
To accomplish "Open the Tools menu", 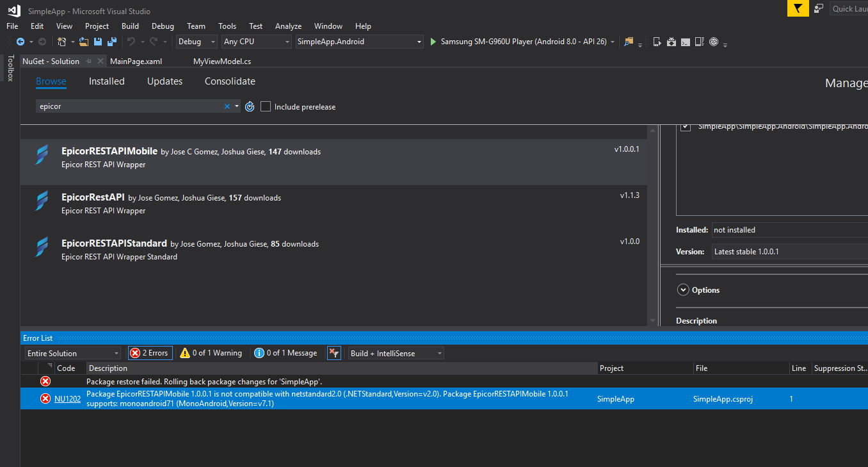I will (227, 26).
